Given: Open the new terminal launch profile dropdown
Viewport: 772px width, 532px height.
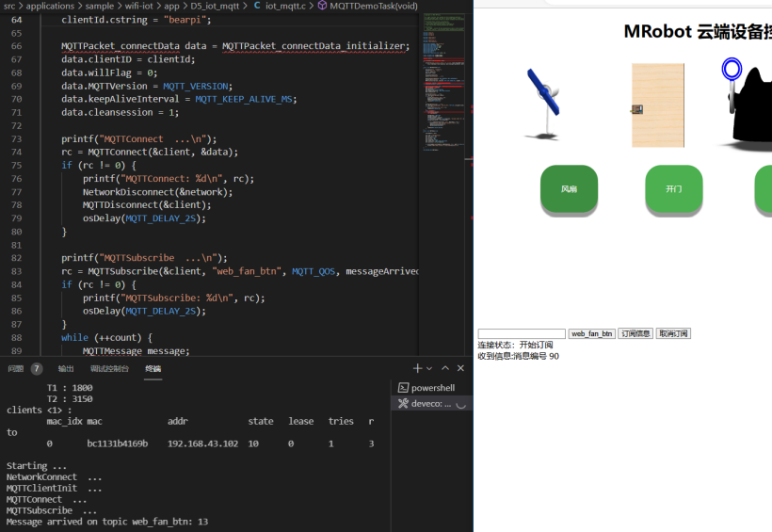Looking at the screenshot, I should tap(429, 368).
